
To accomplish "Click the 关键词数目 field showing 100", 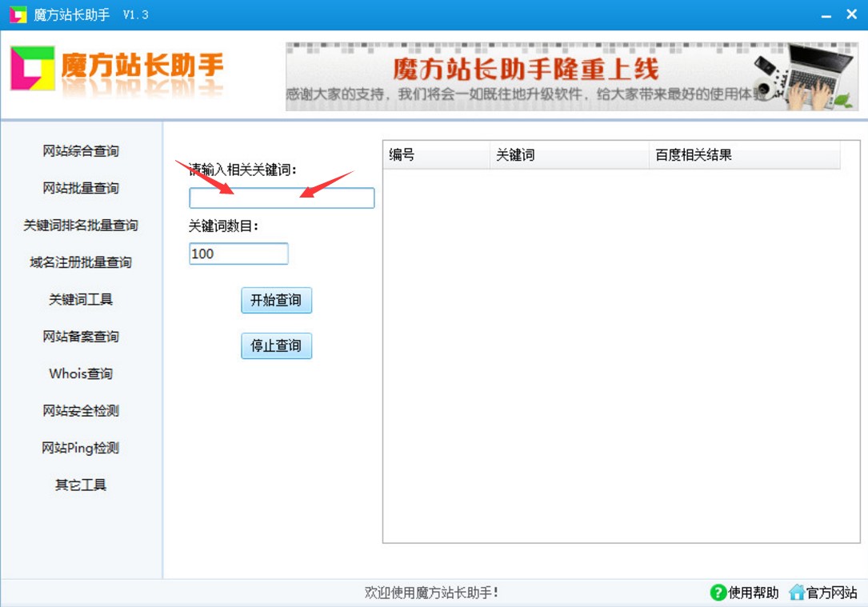I will coord(238,254).
